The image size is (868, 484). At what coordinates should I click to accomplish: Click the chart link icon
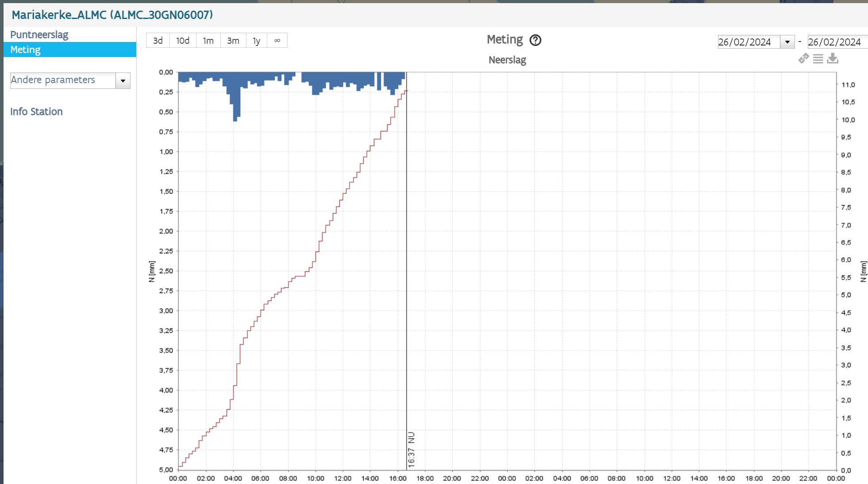click(803, 58)
